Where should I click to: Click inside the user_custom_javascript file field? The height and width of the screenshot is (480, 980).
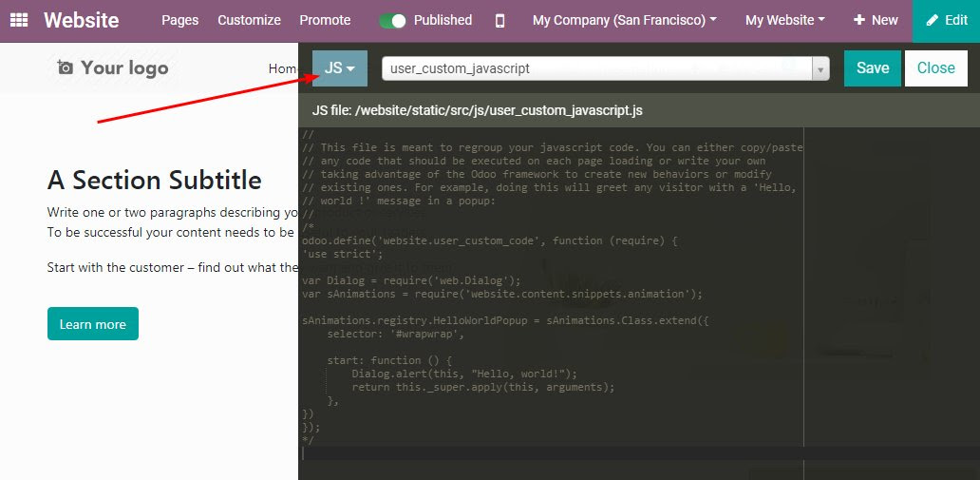click(597, 68)
